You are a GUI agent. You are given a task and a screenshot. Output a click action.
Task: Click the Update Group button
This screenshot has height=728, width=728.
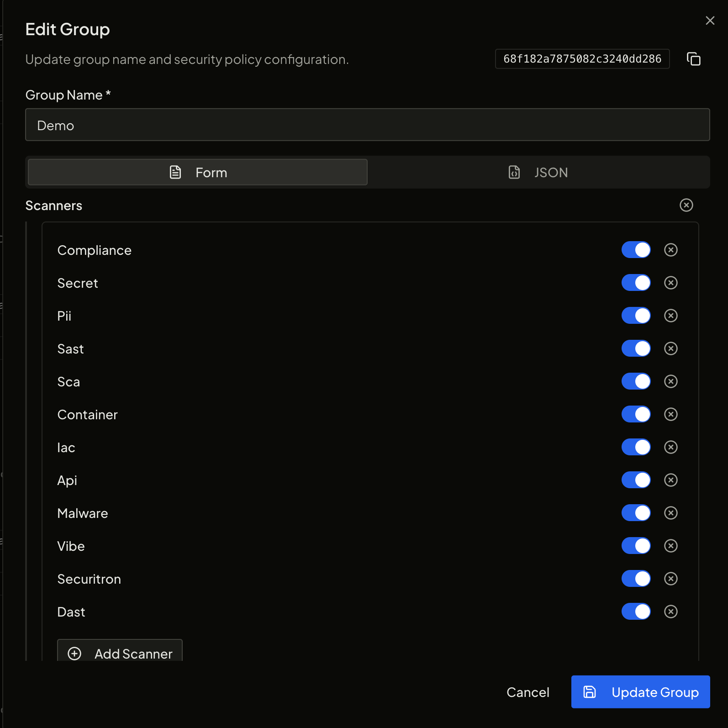(x=640, y=692)
